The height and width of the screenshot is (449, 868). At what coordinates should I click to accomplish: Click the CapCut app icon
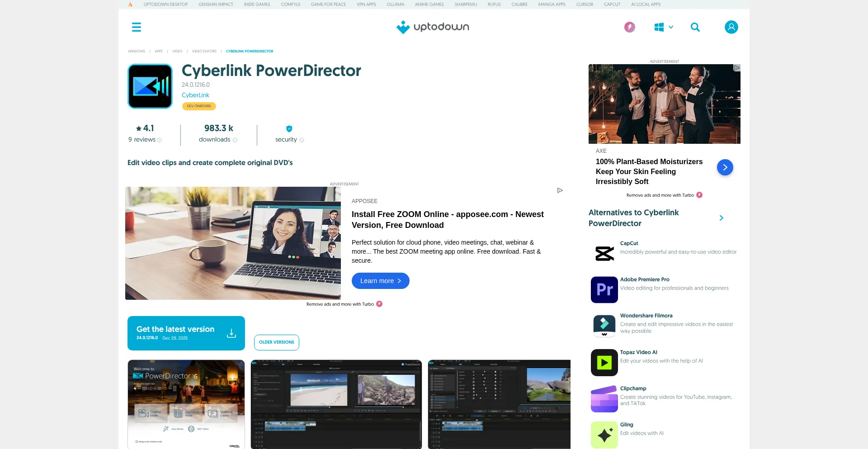604,254
